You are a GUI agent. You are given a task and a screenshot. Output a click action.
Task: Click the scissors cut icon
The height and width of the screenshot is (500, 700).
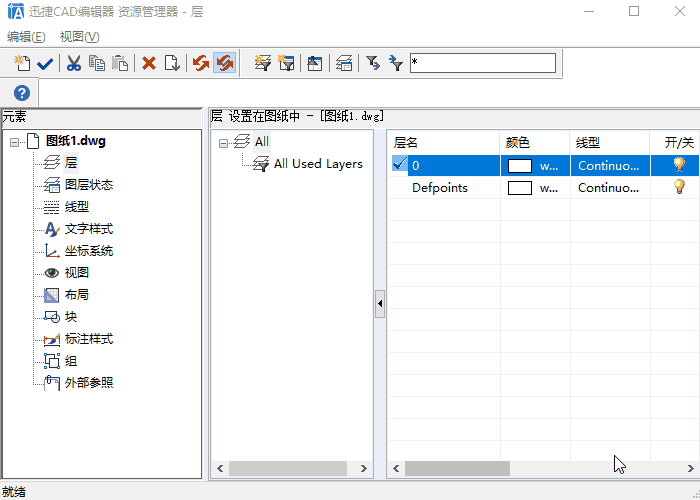coord(74,63)
